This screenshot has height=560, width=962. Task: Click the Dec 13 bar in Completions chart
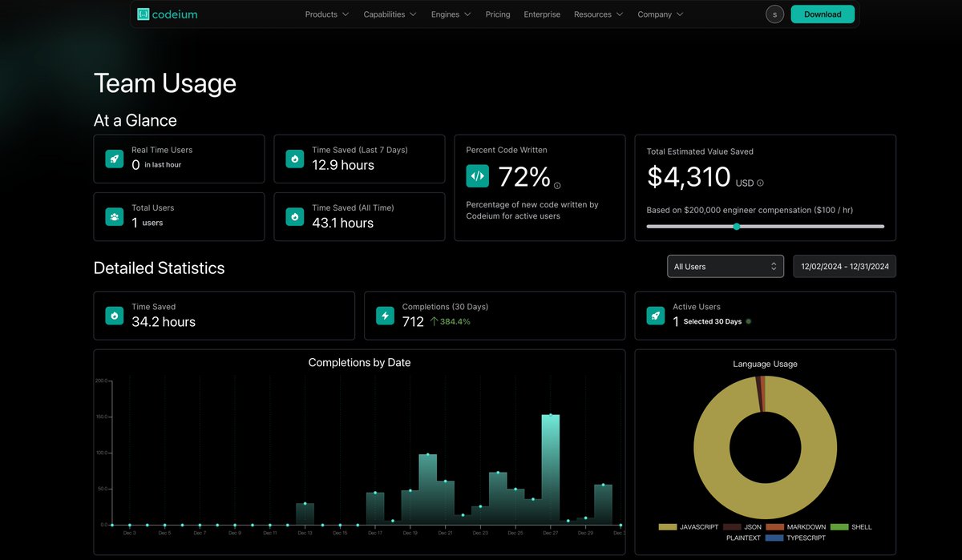(x=305, y=514)
